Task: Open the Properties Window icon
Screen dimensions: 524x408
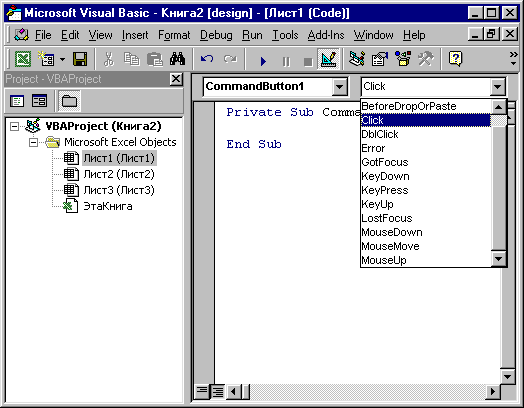Action: coord(380,59)
